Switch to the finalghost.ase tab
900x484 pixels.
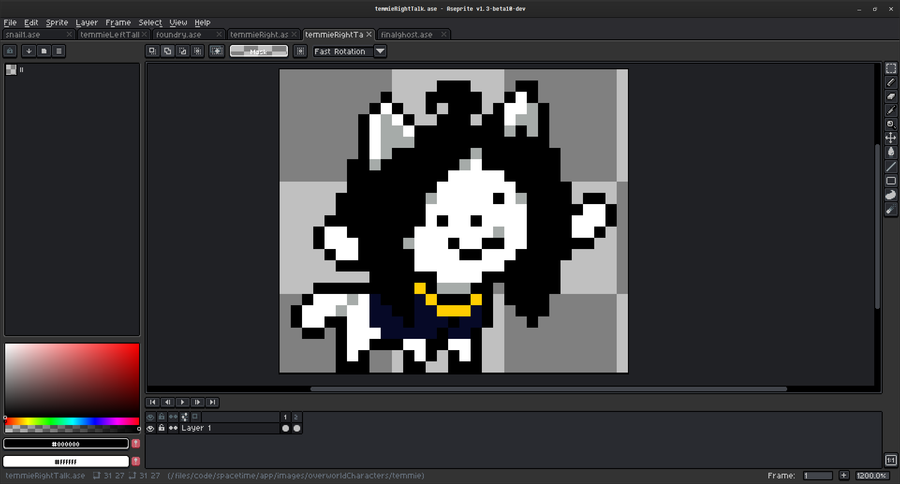414,34
